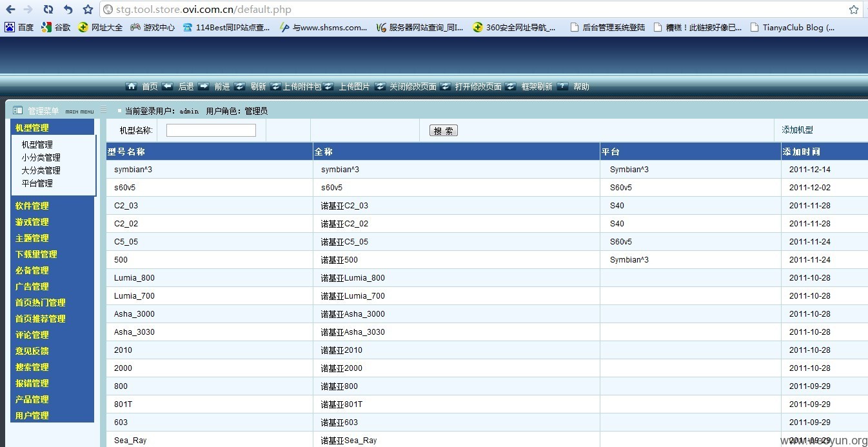The image size is (868, 447).
Task: Expand 首页推荐管理 menu section
Action: [53, 319]
